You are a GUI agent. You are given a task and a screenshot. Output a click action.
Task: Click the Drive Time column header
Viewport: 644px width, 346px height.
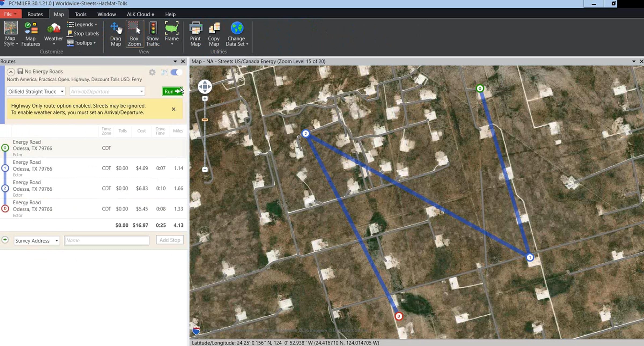160,131
